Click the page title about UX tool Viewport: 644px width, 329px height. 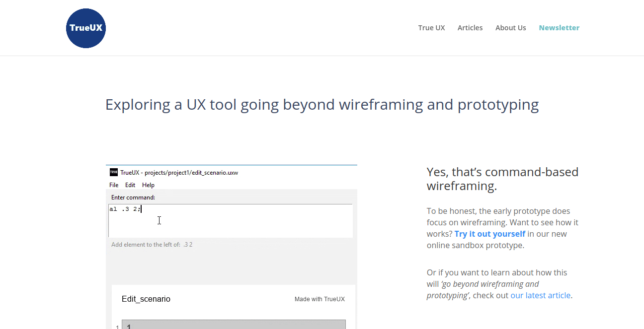pyautogui.click(x=322, y=105)
